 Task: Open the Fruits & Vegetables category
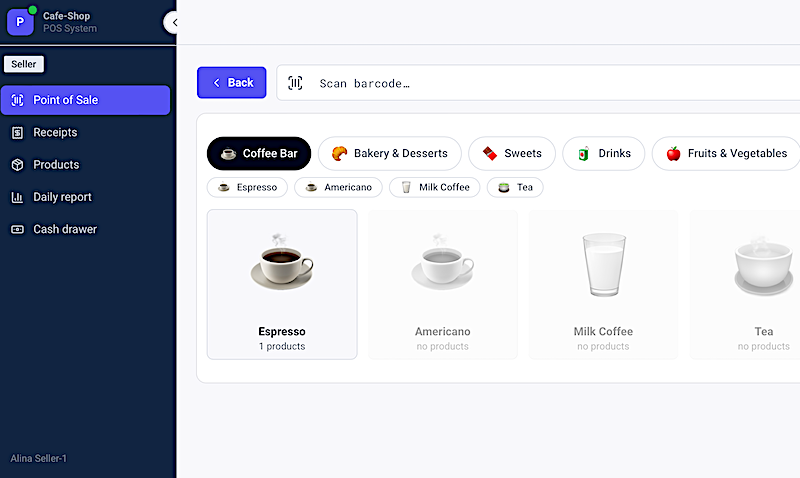[x=726, y=154]
